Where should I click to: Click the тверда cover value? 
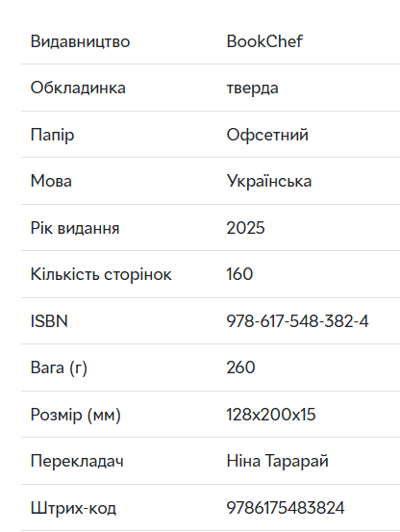coord(253,89)
